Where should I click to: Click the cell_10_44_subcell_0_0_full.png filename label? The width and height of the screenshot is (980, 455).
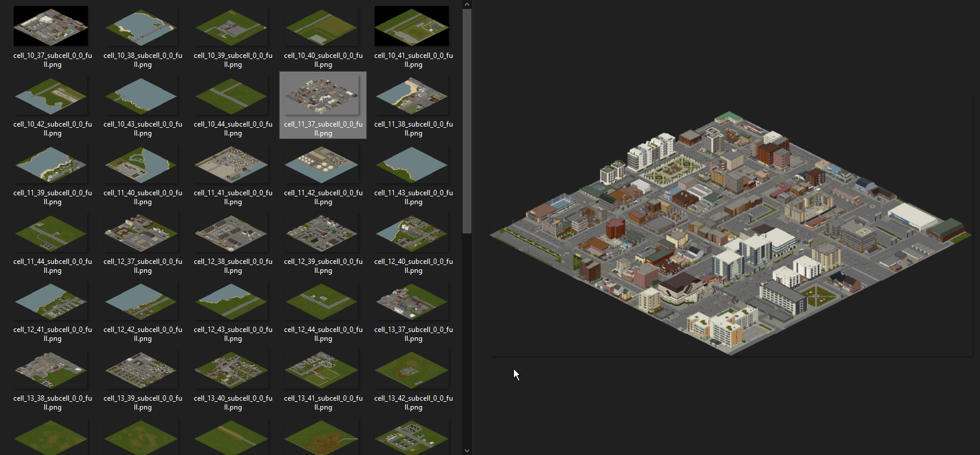[232, 128]
